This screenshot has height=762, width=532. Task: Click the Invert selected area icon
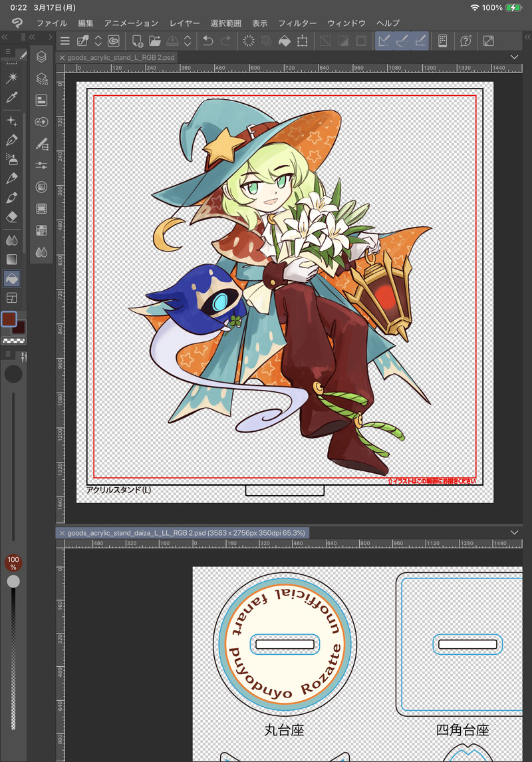click(x=342, y=41)
